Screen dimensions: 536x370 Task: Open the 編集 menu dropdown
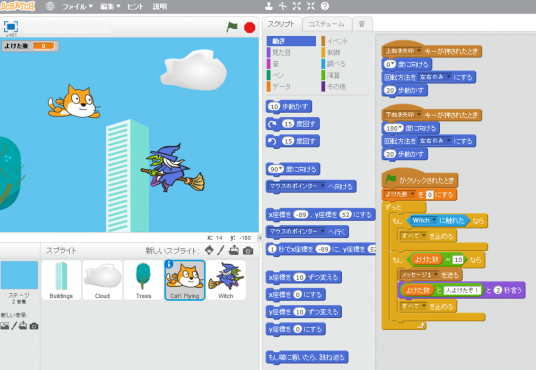tap(110, 6)
